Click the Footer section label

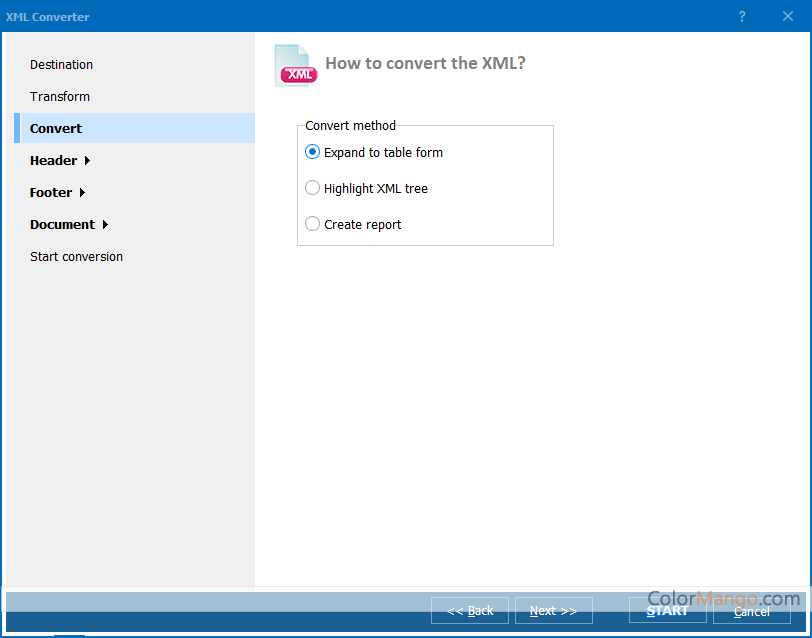pos(51,193)
